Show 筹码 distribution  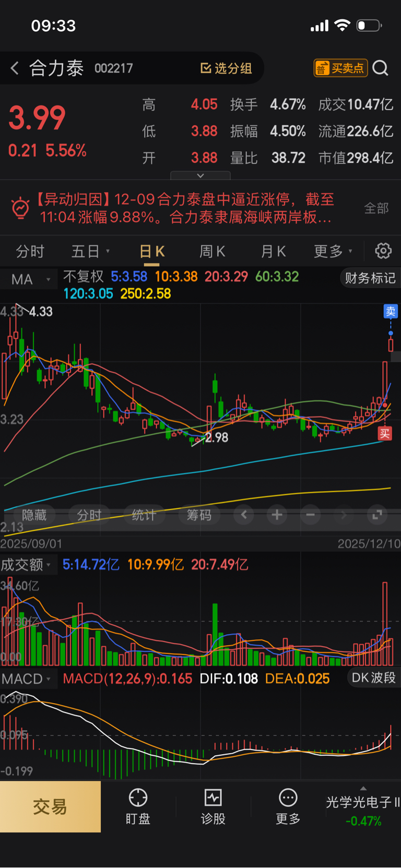click(x=199, y=515)
